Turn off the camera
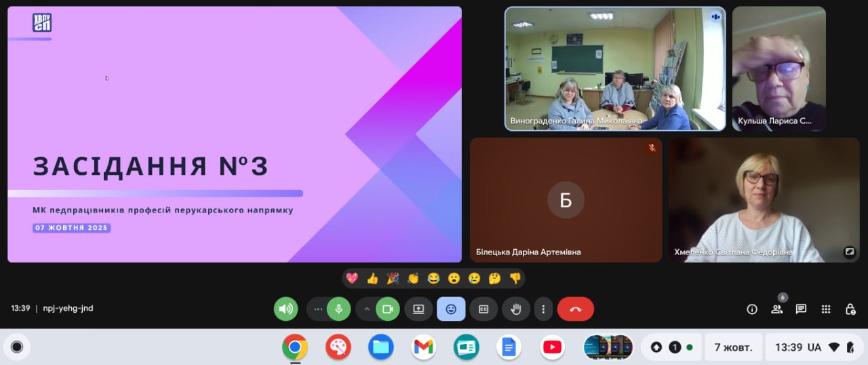The image size is (868, 365). pyautogui.click(x=387, y=309)
